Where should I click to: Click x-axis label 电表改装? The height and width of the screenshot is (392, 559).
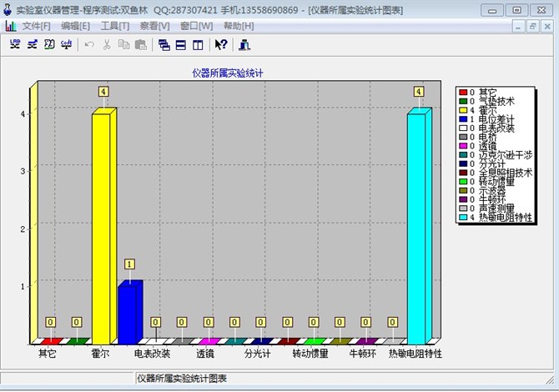pos(152,354)
